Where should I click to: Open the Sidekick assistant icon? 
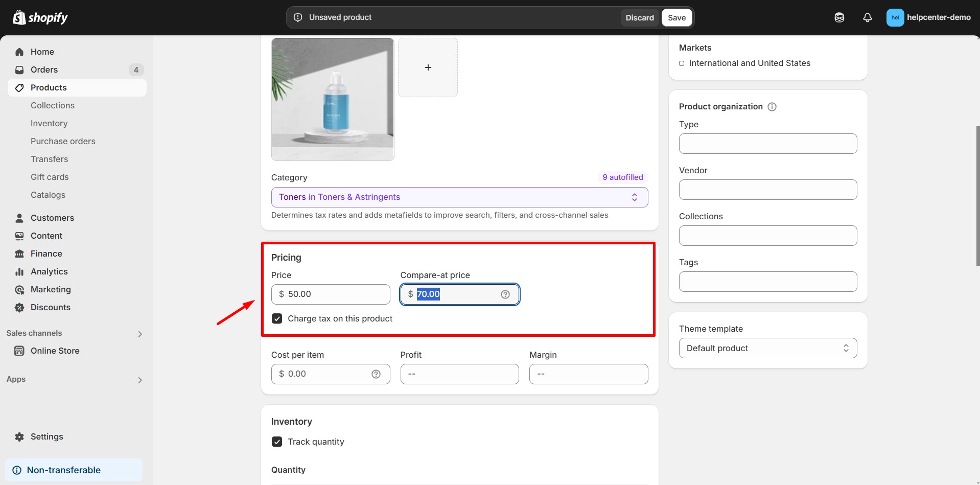click(x=839, y=17)
